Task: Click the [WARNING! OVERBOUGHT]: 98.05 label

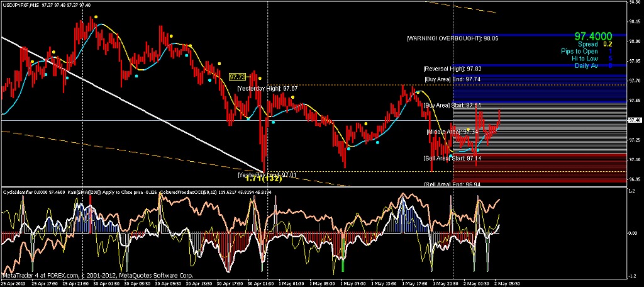Action: (453, 38)
